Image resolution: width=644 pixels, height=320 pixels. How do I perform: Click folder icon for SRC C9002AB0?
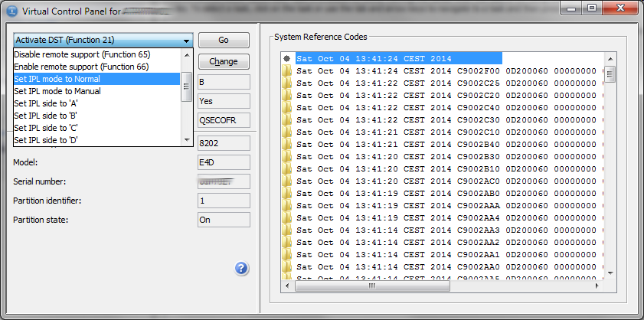(286, 193)
